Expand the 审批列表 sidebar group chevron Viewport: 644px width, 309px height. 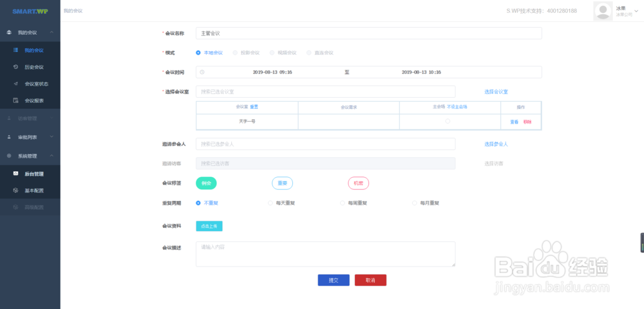coord(52,137)
